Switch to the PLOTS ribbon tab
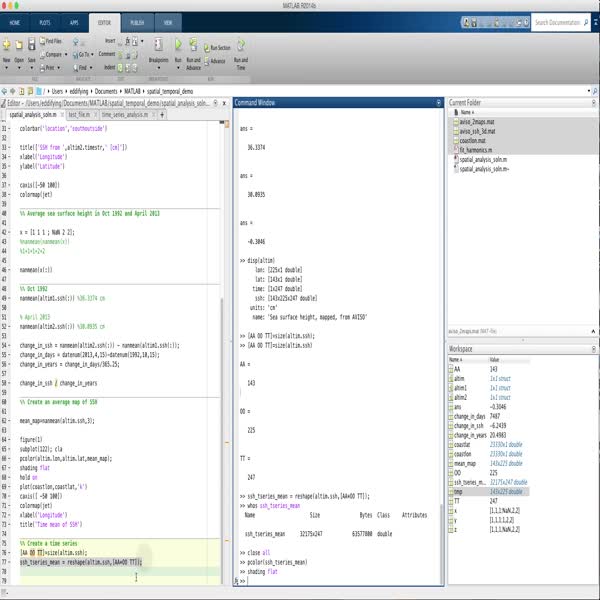The height and width of the screenshot is (600, 600). 47,20
